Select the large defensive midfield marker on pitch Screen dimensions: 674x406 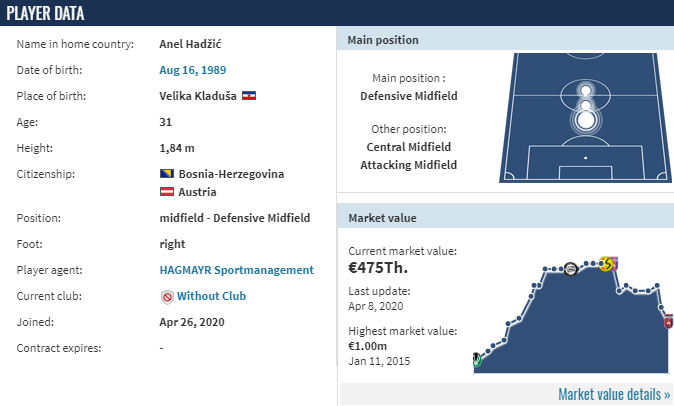[585, 120]
